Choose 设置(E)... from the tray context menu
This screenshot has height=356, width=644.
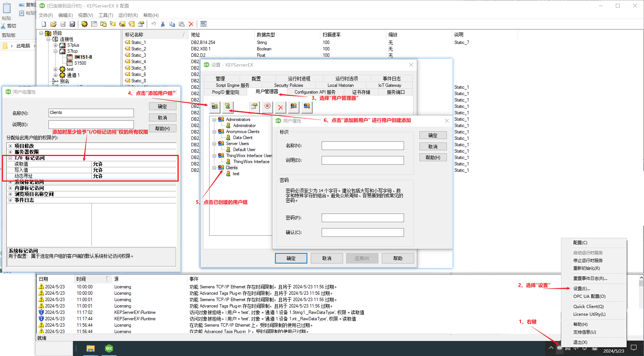[581, 289]
